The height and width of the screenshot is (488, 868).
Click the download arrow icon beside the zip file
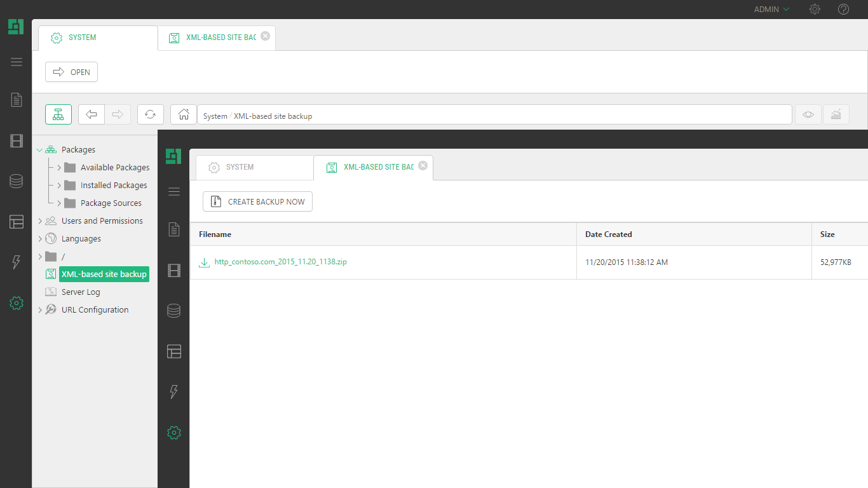coord(204,262)
